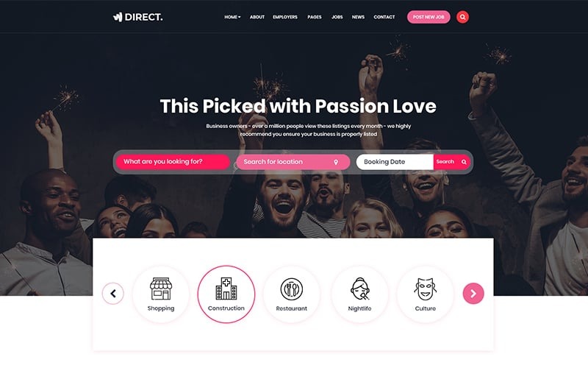This screenshot has height=368, width=588.
Task: Go to the next categories with right arrow
Action: click(x=473, y=293)
